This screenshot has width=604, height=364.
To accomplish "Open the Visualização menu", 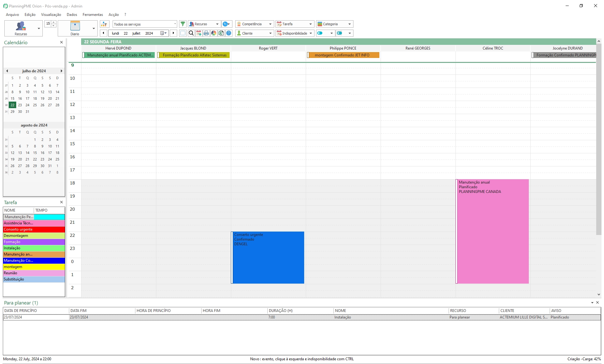I will click(51, 15).
